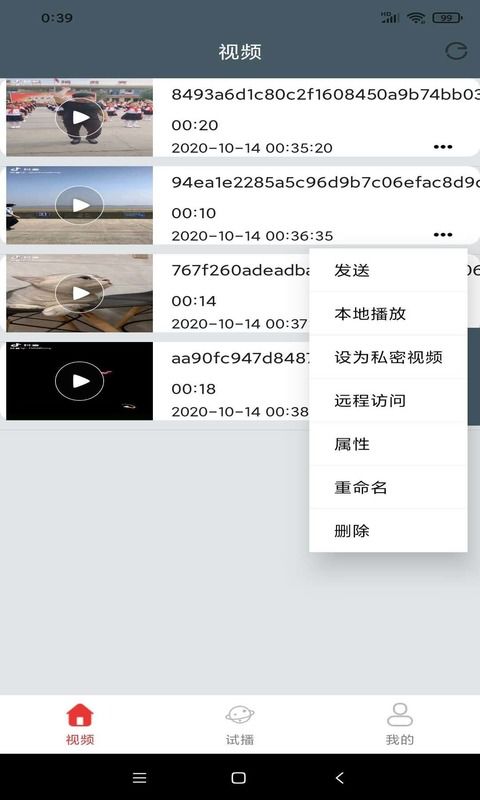Viewport: 480px width, 800px height.
Task: Go to the 我的 profile tab
Action: point(400,724)
